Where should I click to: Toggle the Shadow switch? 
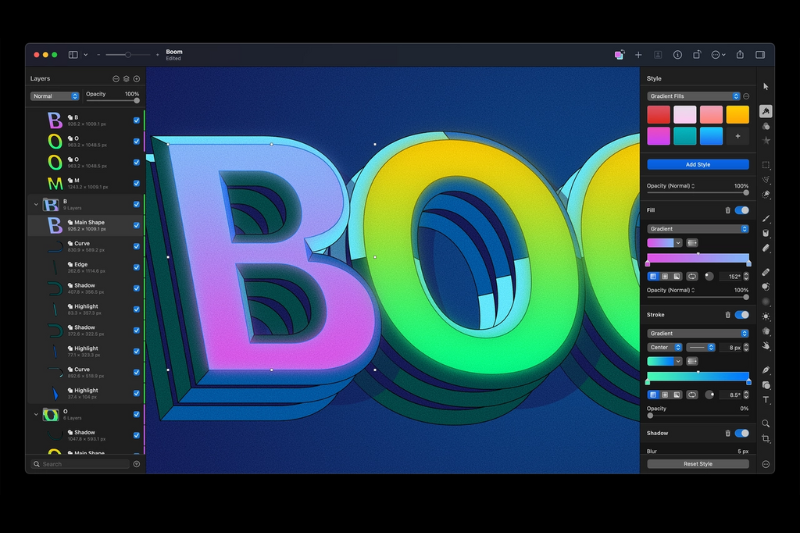(x=742, y=433)
